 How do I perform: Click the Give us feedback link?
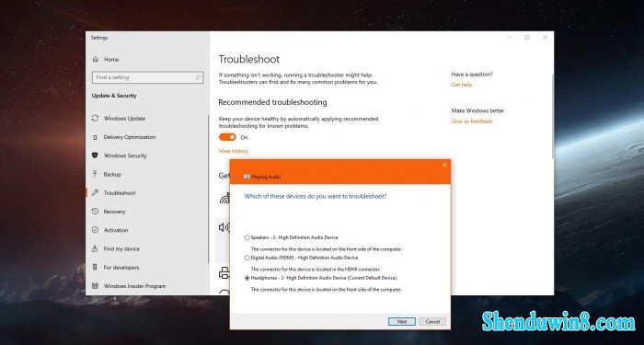coord(472,121)
